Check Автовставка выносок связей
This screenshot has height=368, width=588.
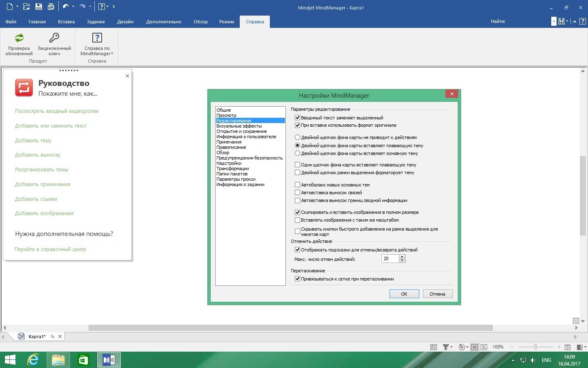(297, 193)
